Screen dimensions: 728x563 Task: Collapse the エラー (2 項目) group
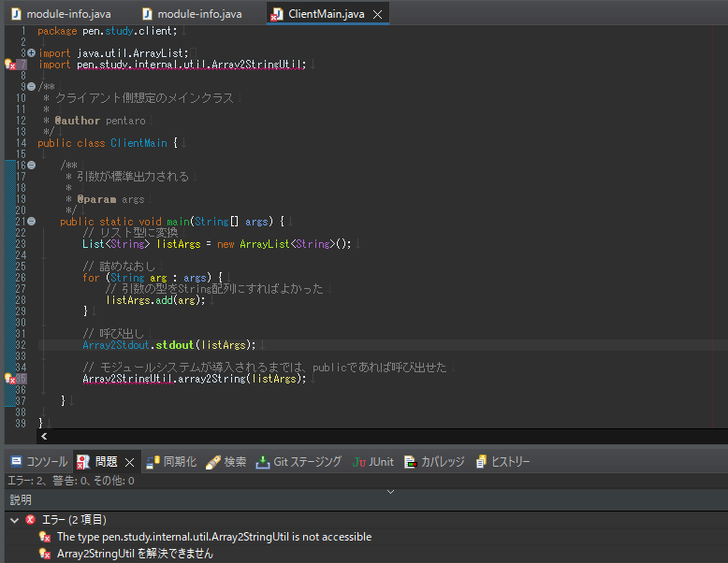coord(14,520)
